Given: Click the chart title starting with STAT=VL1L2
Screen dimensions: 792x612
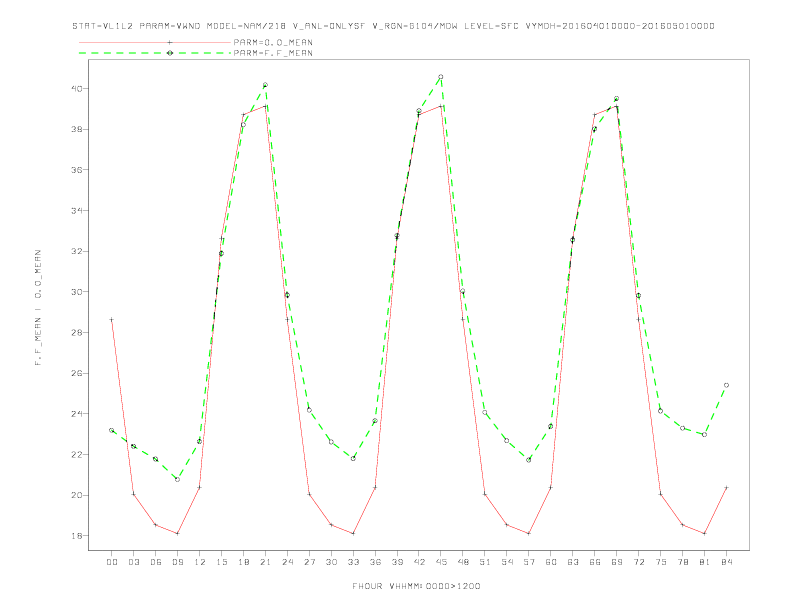Looking at the screenshot, I should 393,26.
